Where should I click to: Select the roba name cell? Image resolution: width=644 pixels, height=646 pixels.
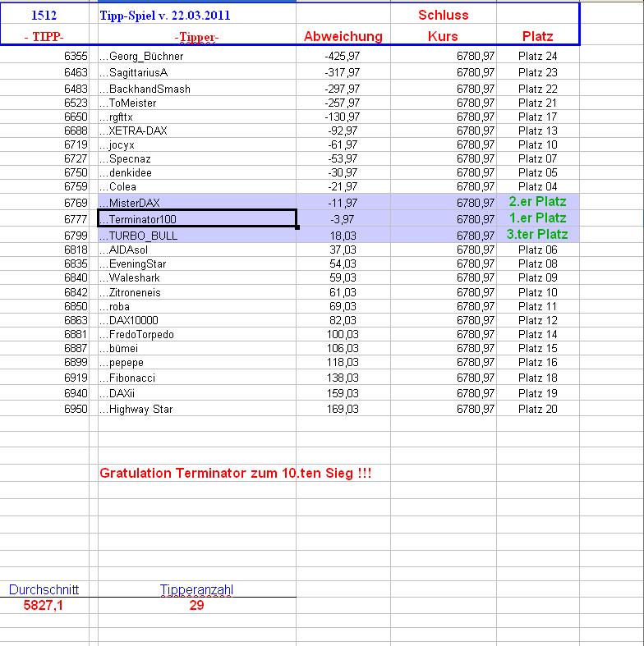196,306
